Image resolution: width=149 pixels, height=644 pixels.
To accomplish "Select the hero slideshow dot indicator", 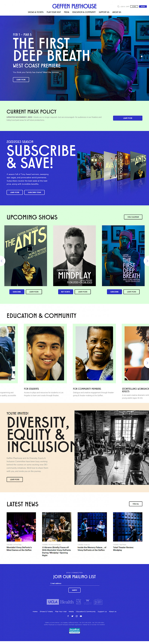I will click(x=142, y=56).
